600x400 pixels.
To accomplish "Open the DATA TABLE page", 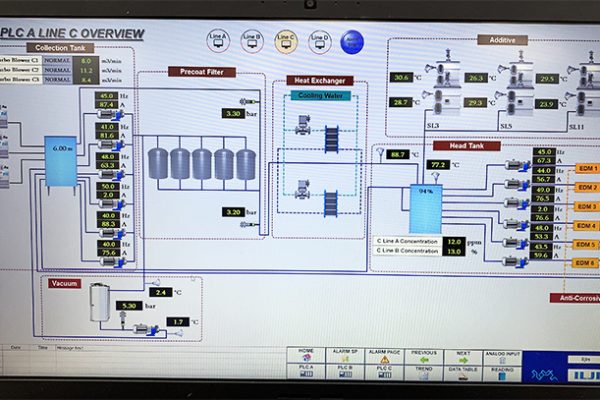I will pyautogui.click(x=463, y=373).
